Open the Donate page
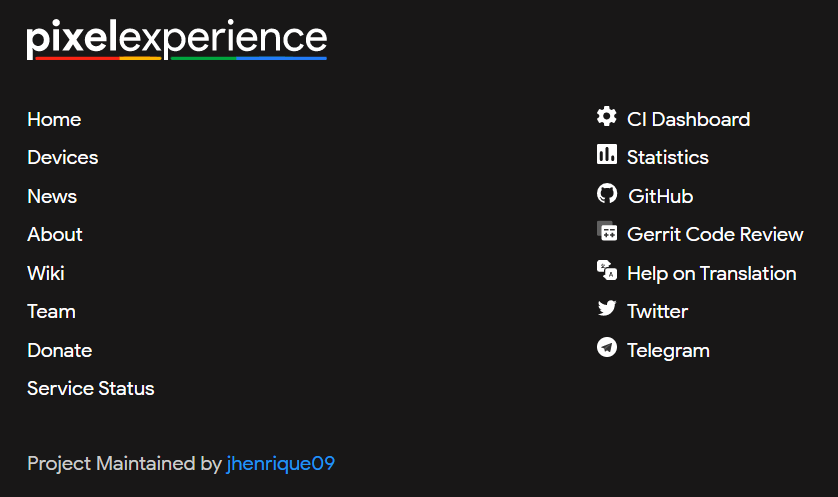 pos(60,351)
